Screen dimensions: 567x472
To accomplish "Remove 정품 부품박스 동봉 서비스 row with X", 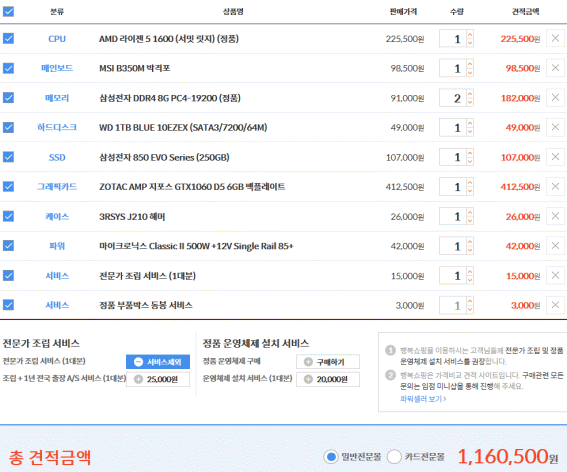I will click(555, 305).
